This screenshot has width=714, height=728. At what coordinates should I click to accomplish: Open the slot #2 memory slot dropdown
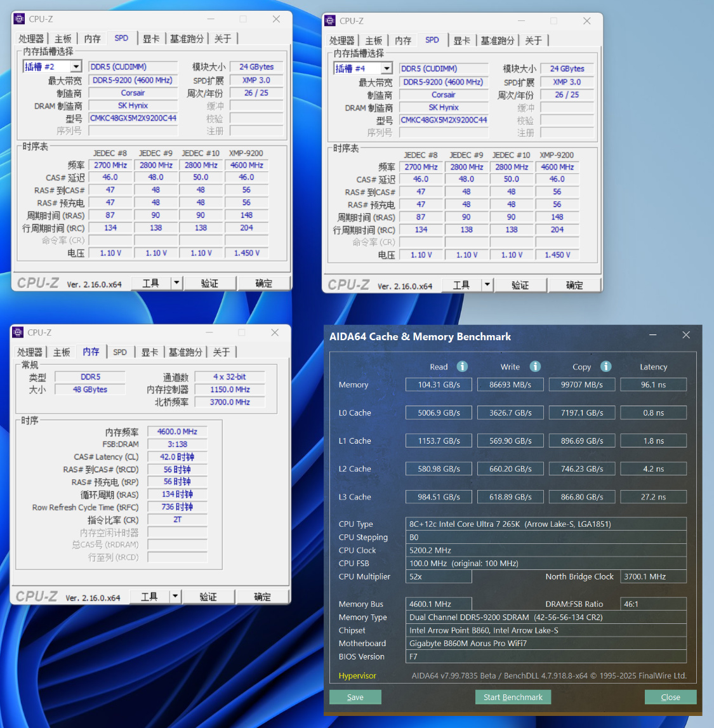pyautogui.click(x=76, y=67)
